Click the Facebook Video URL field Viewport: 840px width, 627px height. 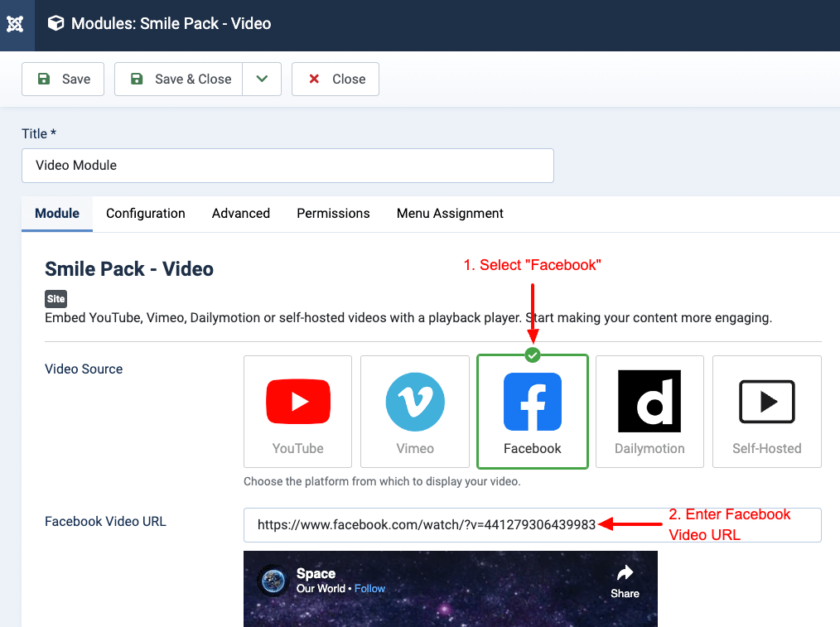[x=533, y=525]
